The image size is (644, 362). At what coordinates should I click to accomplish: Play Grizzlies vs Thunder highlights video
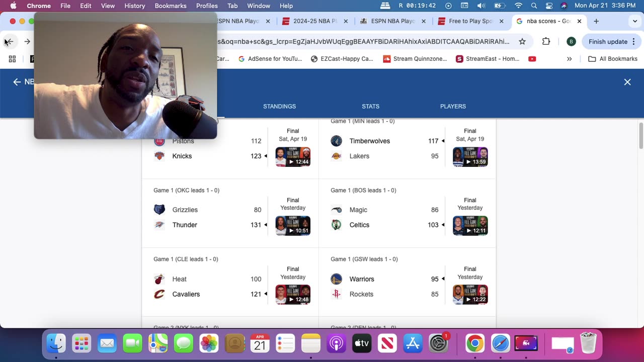293,226
